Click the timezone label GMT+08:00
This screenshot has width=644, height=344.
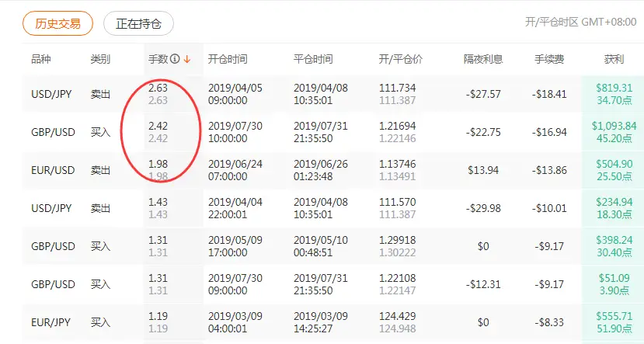(609, 22)
